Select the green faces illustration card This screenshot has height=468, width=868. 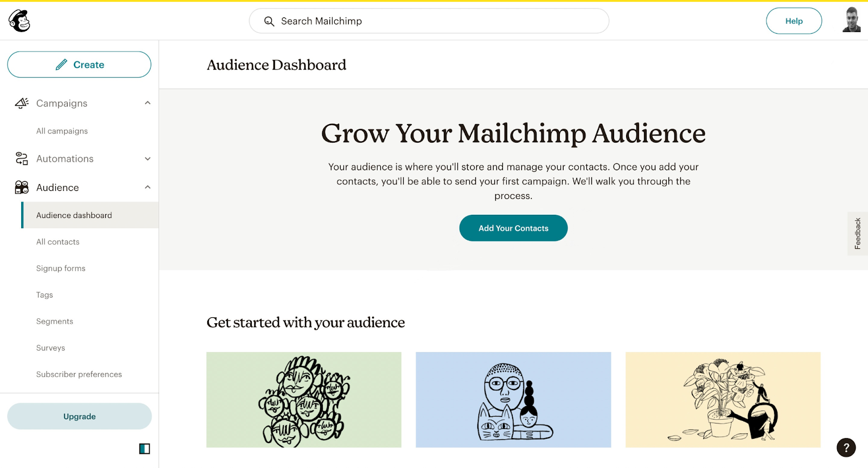[303, 400]
